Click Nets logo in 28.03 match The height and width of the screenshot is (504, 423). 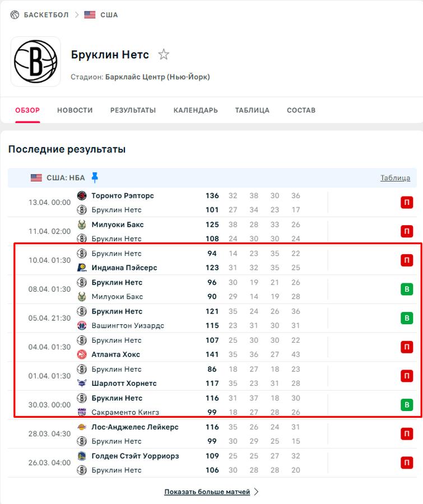(82, 441)
